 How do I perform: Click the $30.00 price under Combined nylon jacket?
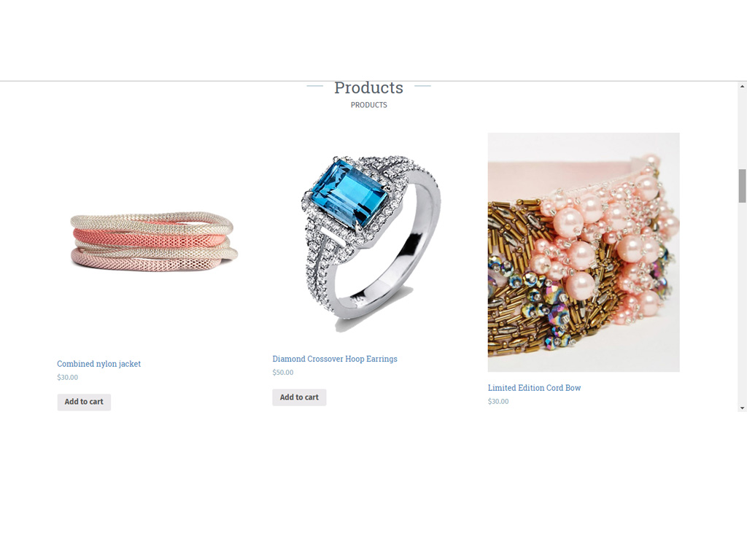click(68, 377)
